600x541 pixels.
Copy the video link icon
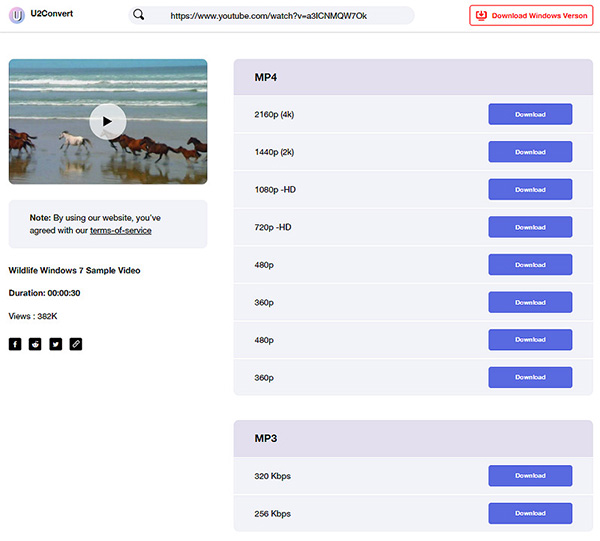tap(76, 344)
